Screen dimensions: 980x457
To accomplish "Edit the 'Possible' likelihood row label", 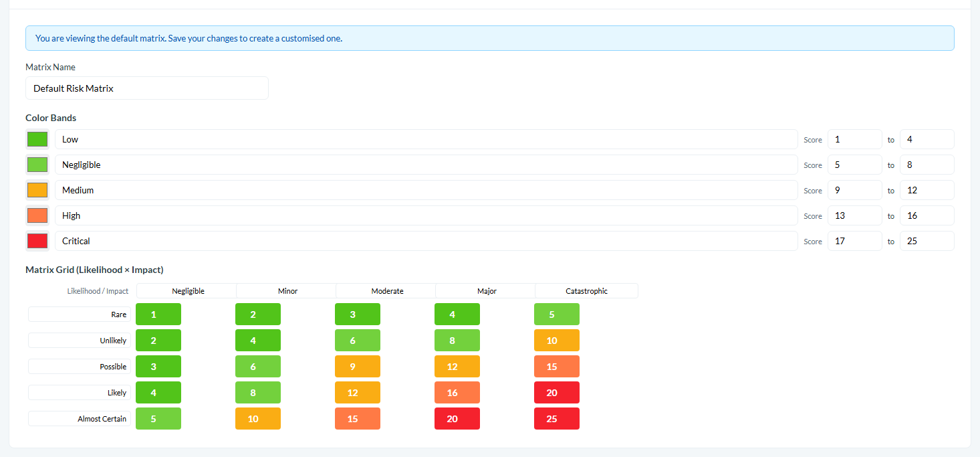I will [x=80, y=367].
